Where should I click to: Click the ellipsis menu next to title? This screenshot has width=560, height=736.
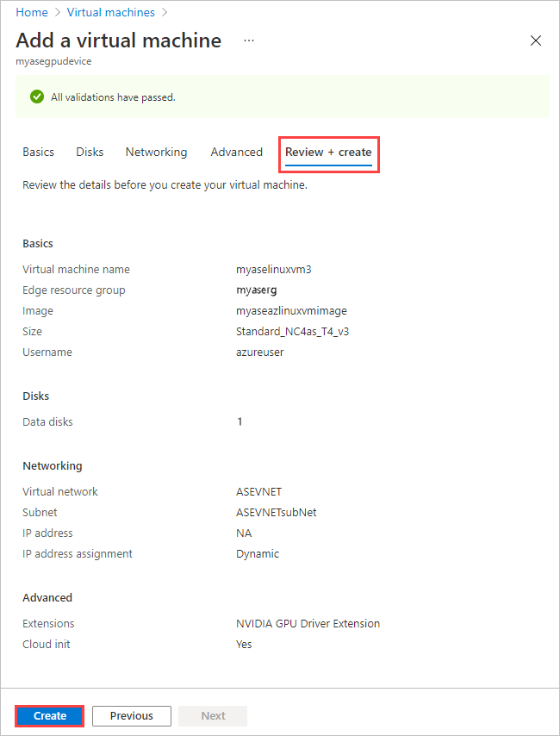pos(248,41)
